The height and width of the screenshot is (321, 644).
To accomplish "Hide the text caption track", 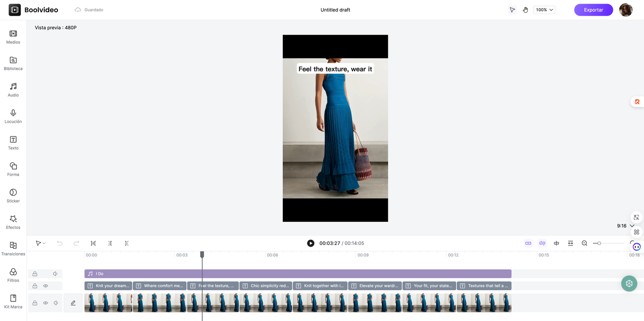I will 45,286.
